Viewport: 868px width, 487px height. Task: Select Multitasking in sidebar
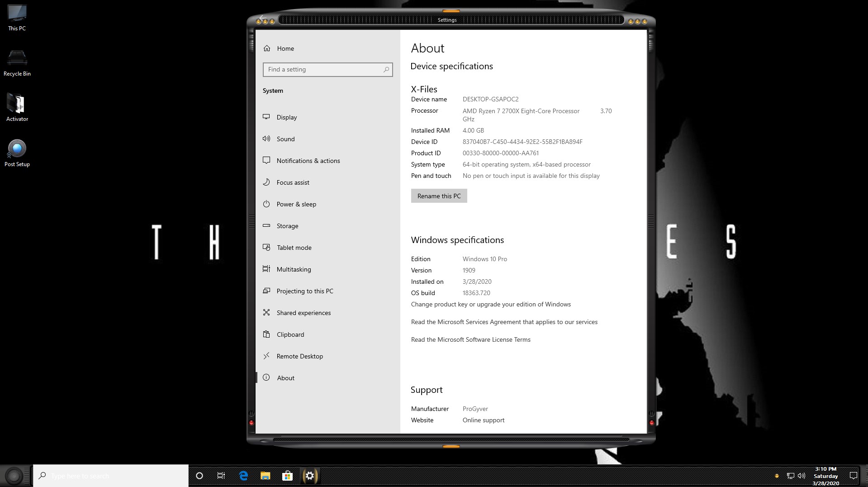point(327,269)
